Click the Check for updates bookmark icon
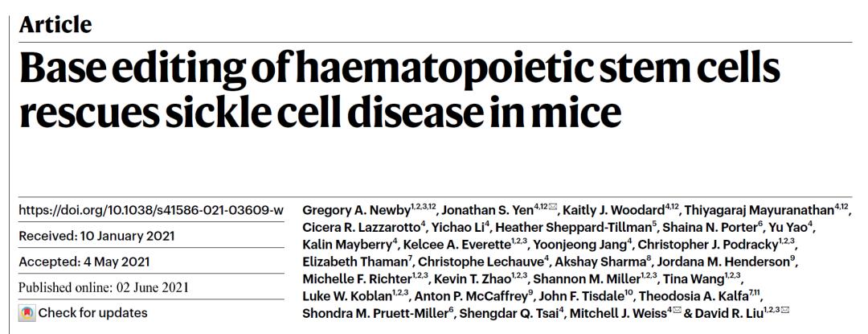This screenshot has height=334, width=868. (x=27, y=313)
